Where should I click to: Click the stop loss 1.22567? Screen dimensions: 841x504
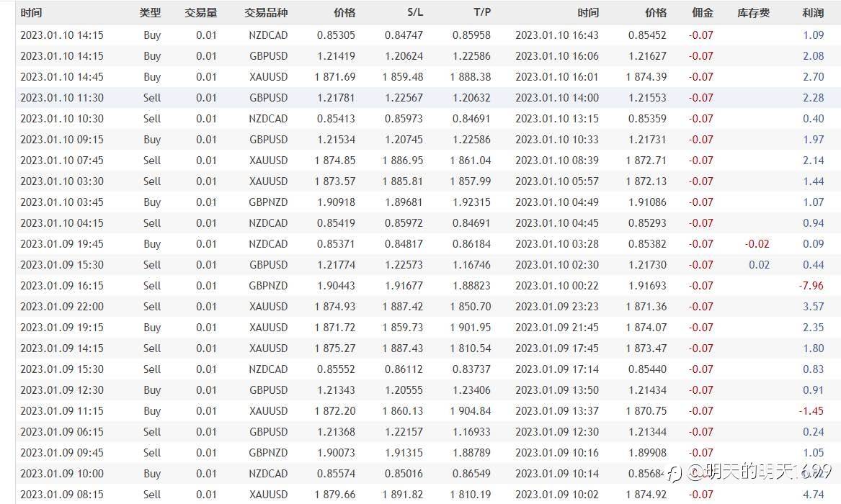404,98
